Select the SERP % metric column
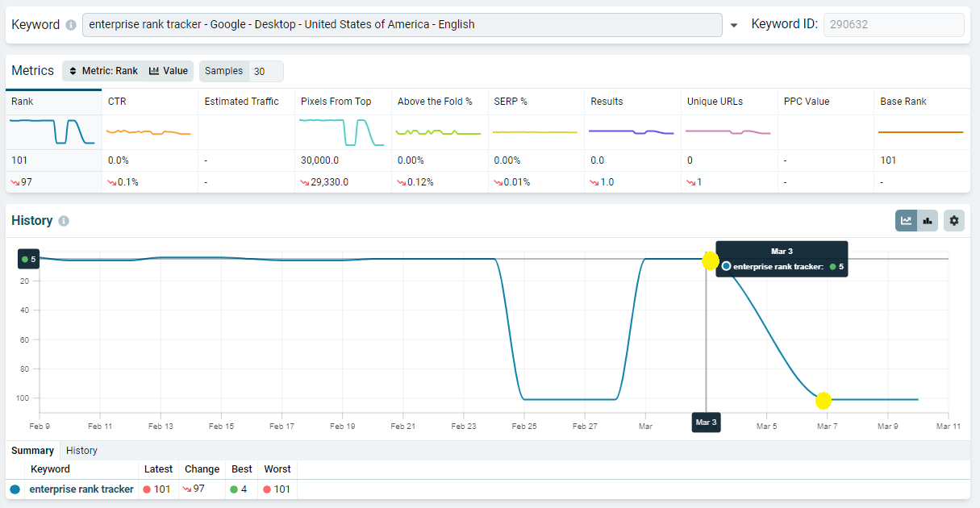The width and height of the screenshot is (980, 508). tap(536, 102)
